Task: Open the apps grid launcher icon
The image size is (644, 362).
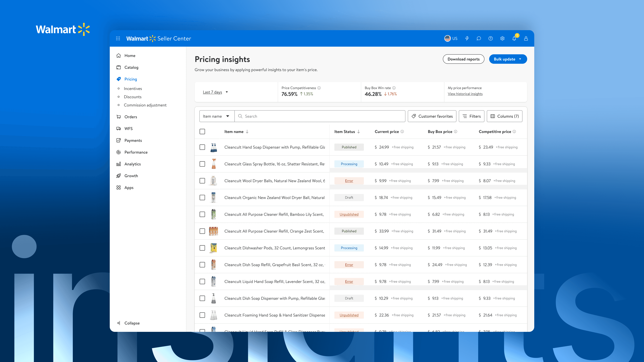Action: pos(118,38)
